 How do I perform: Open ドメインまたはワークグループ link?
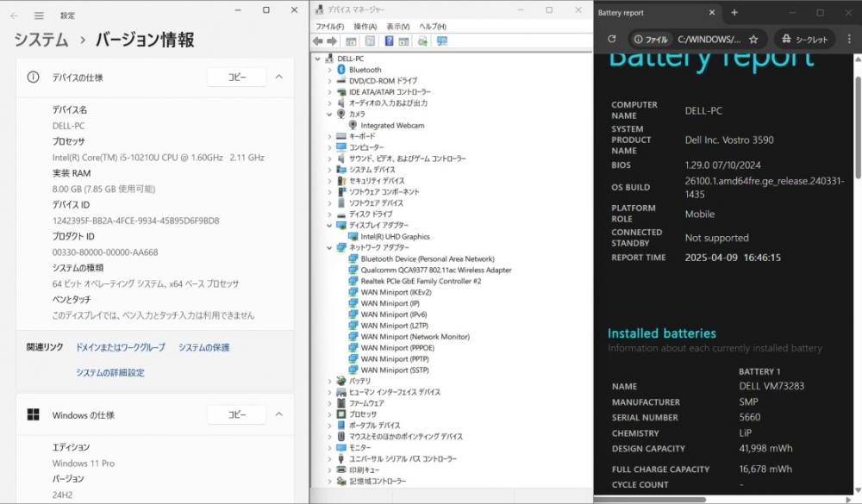pos(121,347)
